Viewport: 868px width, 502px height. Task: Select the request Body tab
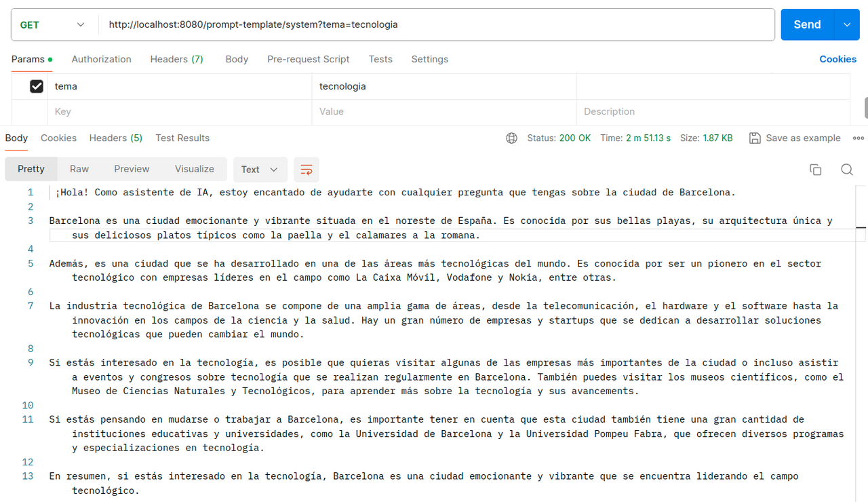point(237,59)
